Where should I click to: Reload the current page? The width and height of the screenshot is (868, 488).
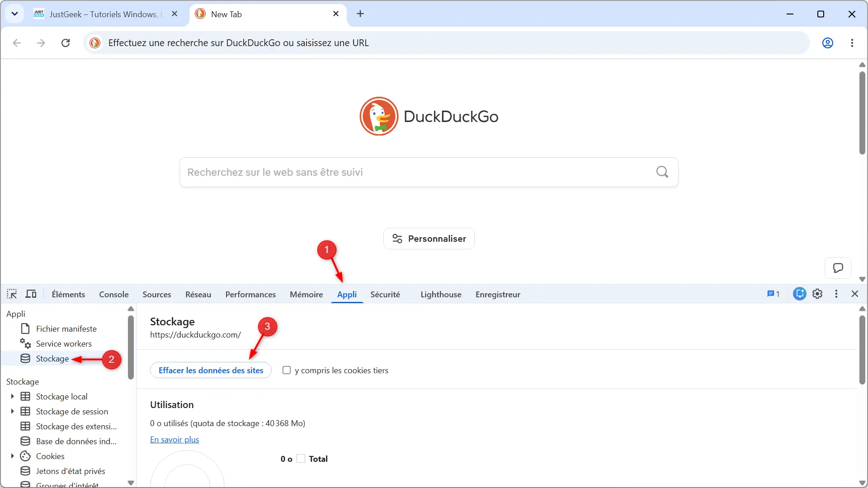66,43
